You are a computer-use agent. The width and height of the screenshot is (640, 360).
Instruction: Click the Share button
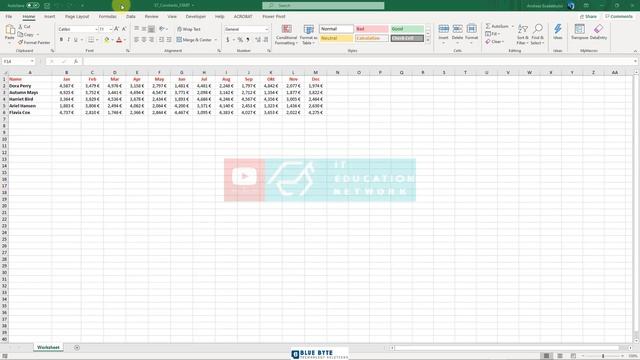point(588,16)
